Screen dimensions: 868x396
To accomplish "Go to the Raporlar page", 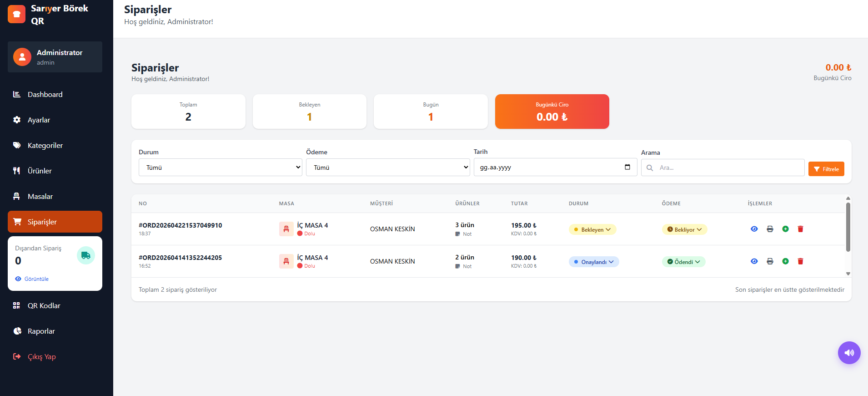I will click(41, 331).
